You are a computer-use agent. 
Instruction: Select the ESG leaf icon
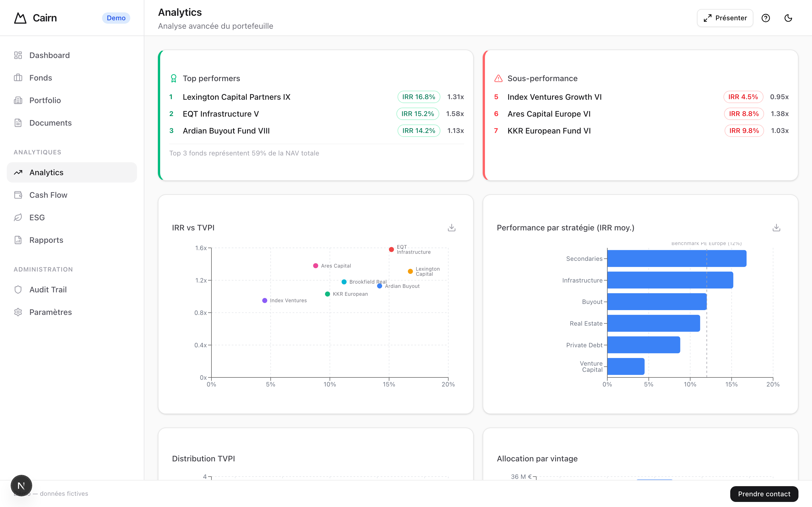[18, 217]
